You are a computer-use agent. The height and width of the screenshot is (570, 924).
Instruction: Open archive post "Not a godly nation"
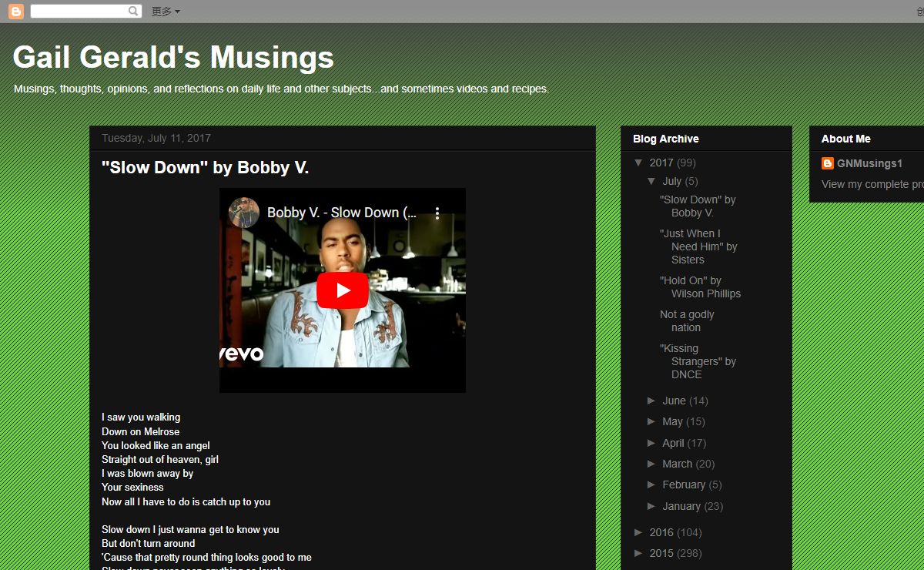[687, 321]
